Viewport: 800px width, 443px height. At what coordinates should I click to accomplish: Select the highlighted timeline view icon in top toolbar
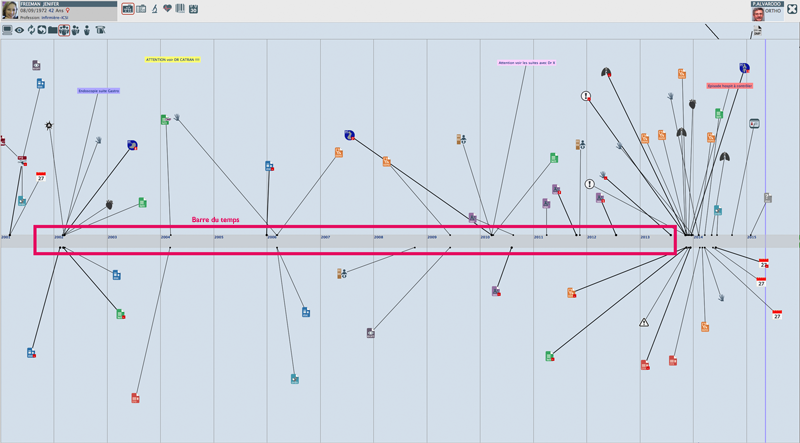pos(128,9)
